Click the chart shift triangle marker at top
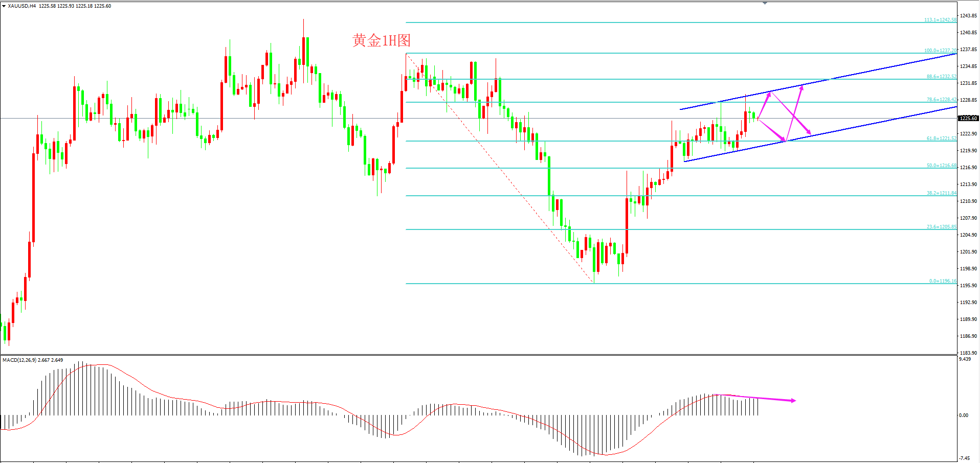Image resolution: width=980 pixels, height=463 pixels. coord(765,3)
